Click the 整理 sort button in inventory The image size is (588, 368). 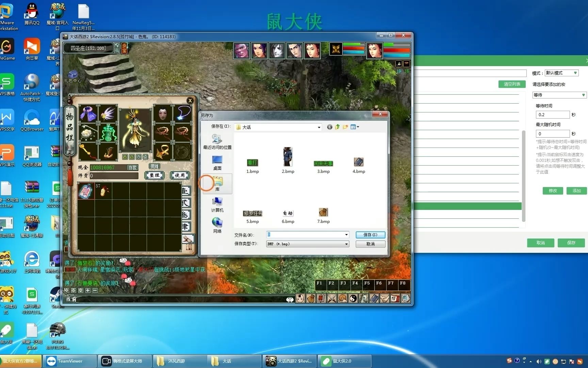click(x=154, y=175)
